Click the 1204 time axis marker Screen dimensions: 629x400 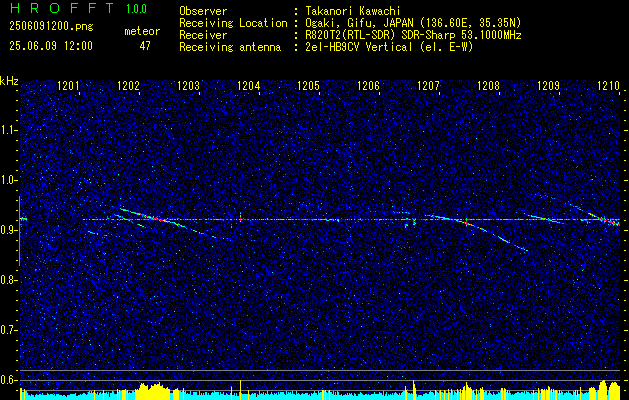249,86
